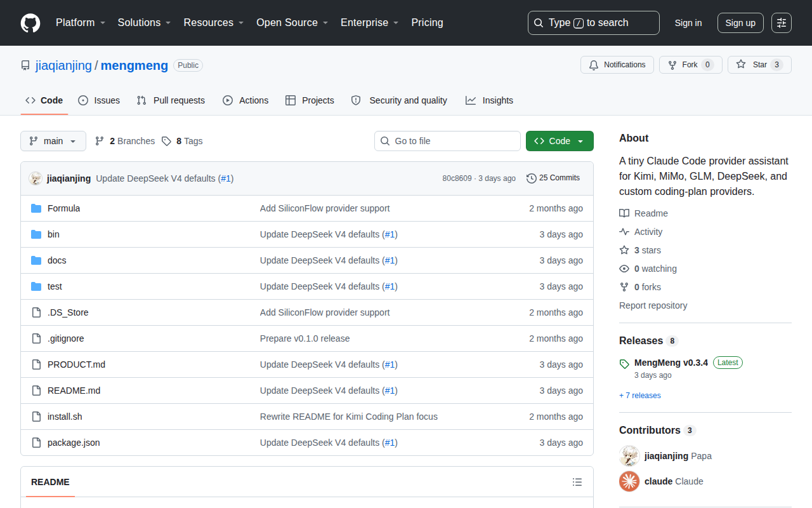This screenshot has height=508, width=812.
Task: Switch to the Pull requests tab
Action: (171, 100)
